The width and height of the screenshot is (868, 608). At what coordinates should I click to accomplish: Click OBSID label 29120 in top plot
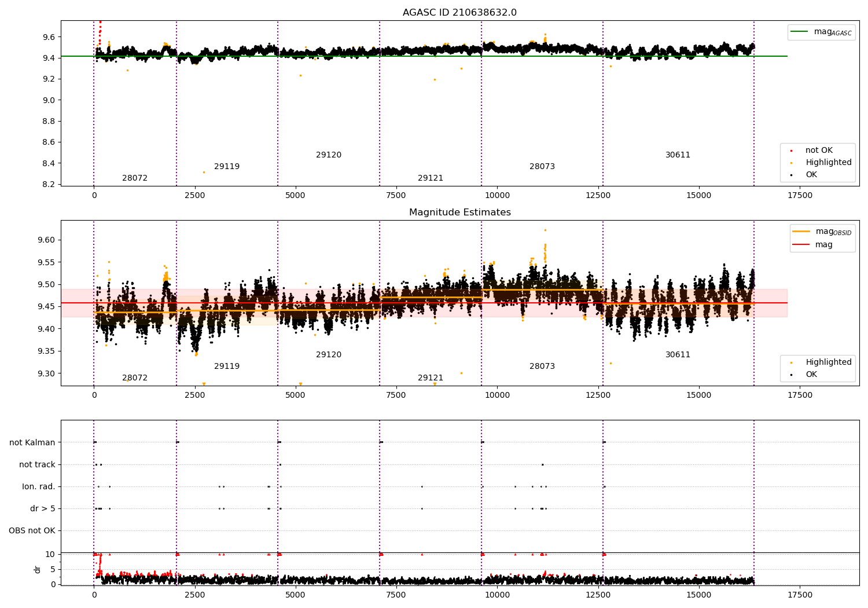click(329, 155)
